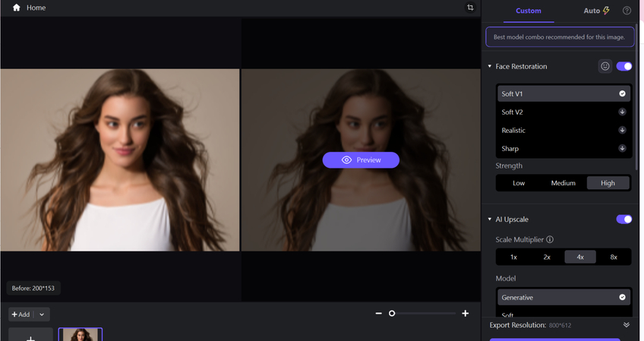
Task: Open the Add dropdown arrow
Action: pyautogui.click(x=42, y=314)
